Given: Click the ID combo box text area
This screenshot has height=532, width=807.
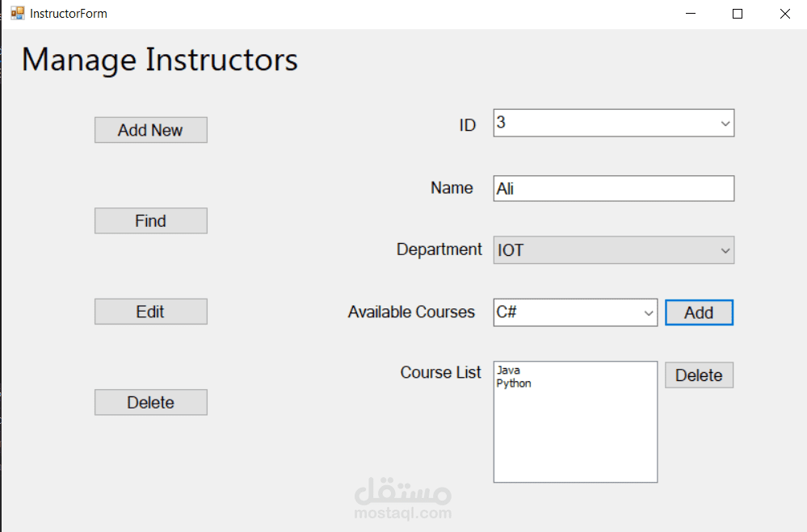Looking at the screenshot, I should [x=602, y=124].
